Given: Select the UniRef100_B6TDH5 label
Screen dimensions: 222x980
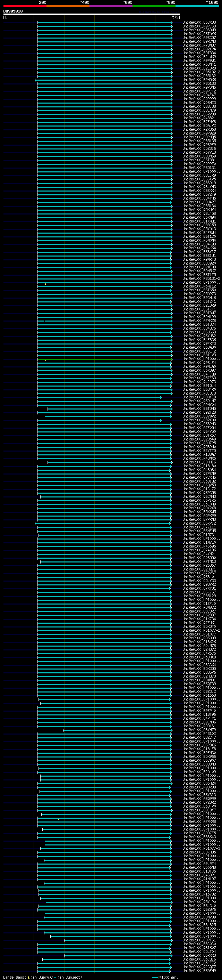Looking at the screenshot, I should [199, 409].
